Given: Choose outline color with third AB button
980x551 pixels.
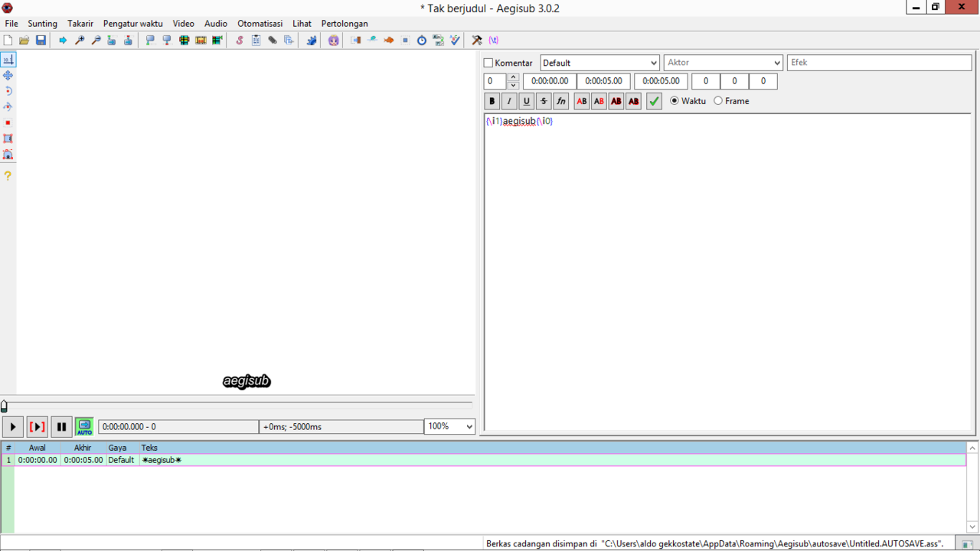Looking at the screenshot, I should point(616,101).
